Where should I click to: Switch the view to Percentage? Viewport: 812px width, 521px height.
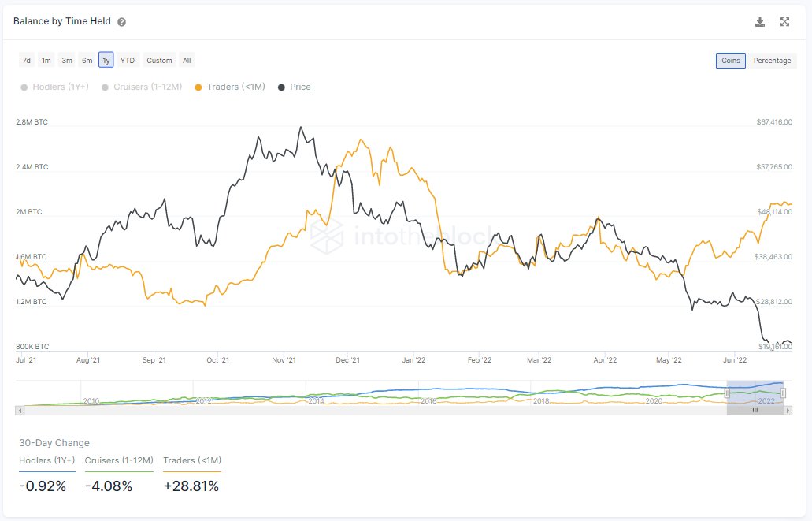(x=772, y=61)
